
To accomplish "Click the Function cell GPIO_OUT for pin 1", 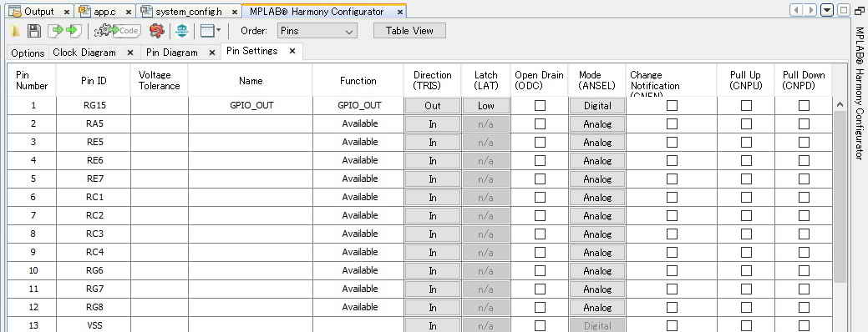I will (x=359, y=105).
